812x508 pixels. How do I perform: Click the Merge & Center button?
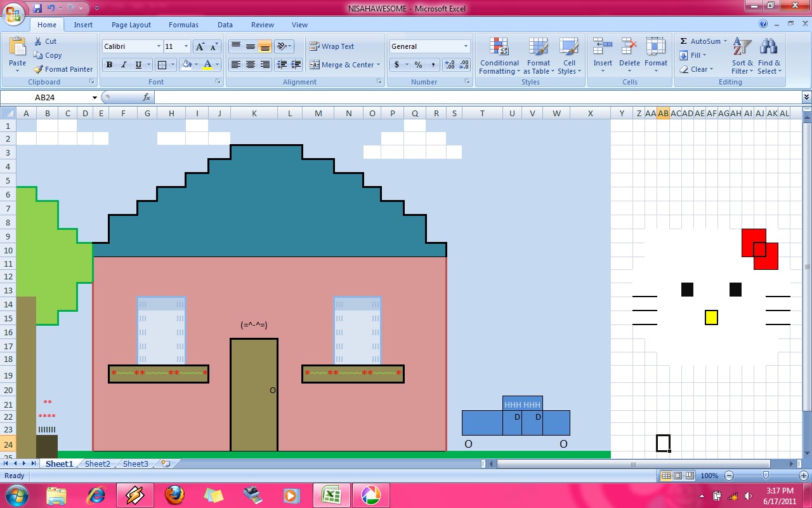[x=343, y=65]
